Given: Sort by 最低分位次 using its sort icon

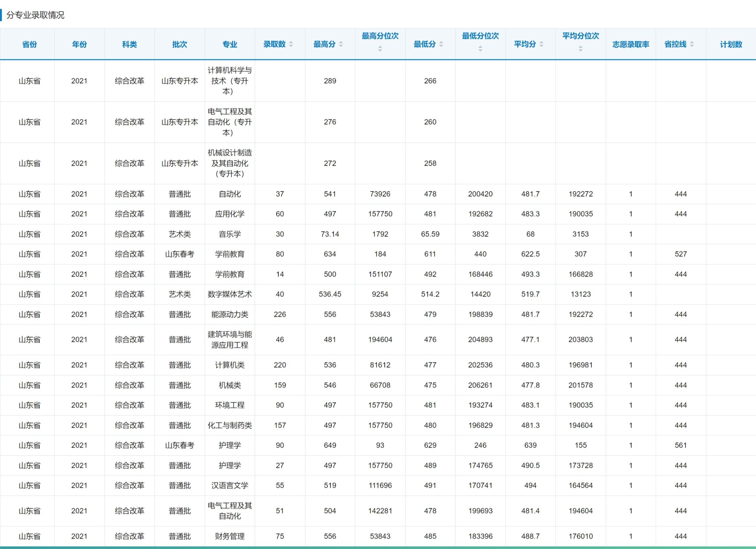Looking at the screenshot, I should pos(480,49).
